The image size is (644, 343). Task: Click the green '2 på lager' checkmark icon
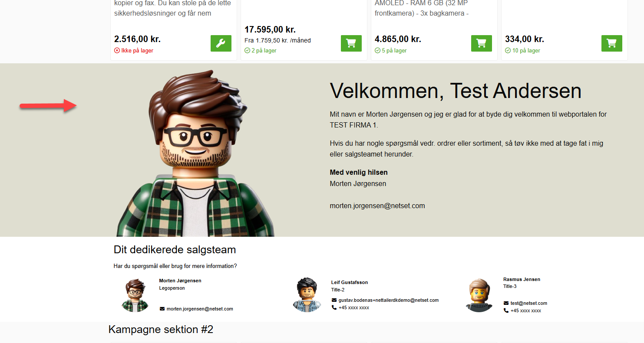pos(247,50)
